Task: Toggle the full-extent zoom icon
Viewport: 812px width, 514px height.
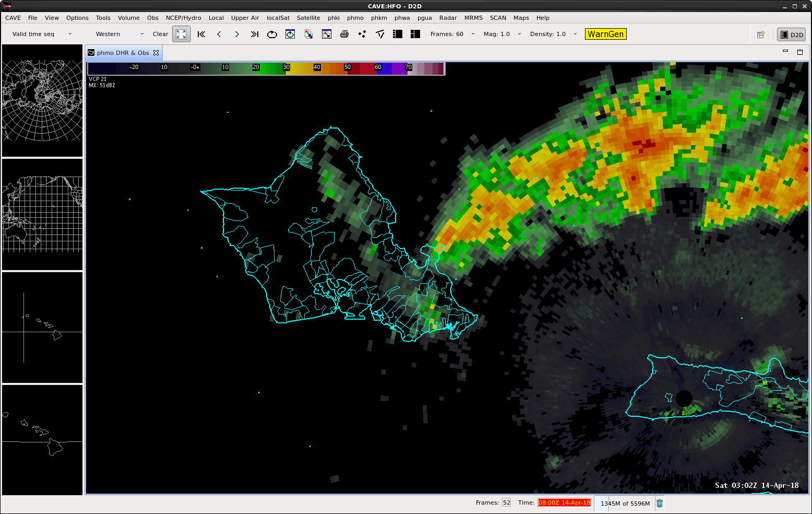Action: coord(181,34)
